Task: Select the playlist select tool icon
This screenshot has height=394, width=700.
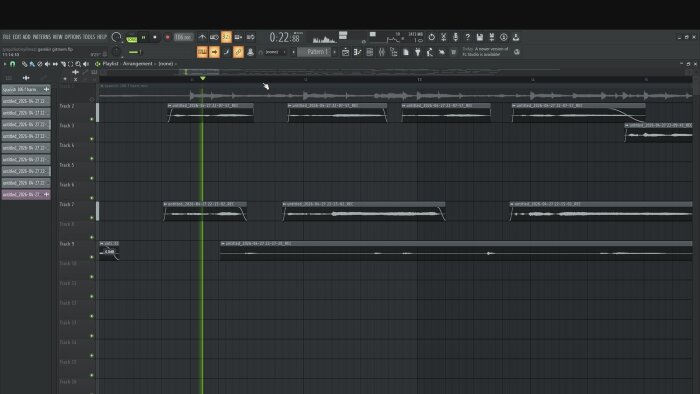Action: click(71, 64)
